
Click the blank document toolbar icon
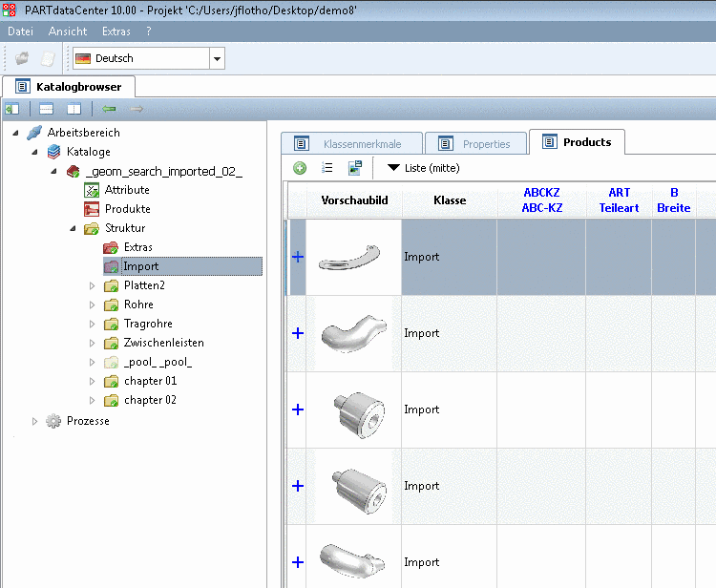click(x=48, y=58)
